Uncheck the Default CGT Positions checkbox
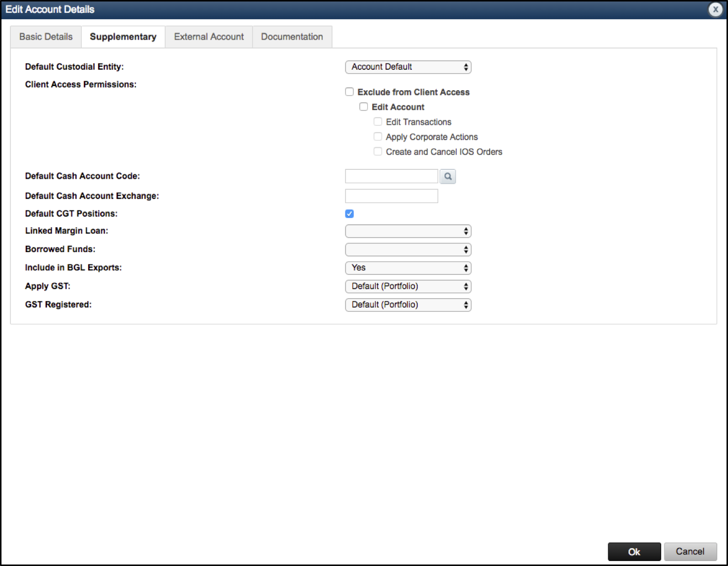This screenshot has height=566, width=728. [x=349, y=213]
